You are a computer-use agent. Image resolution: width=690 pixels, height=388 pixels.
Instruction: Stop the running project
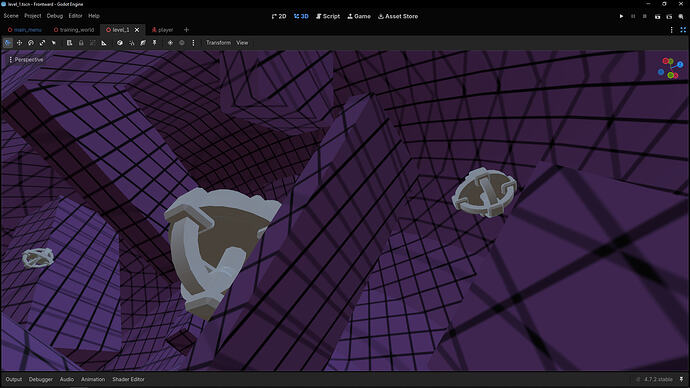pos(645,16)
